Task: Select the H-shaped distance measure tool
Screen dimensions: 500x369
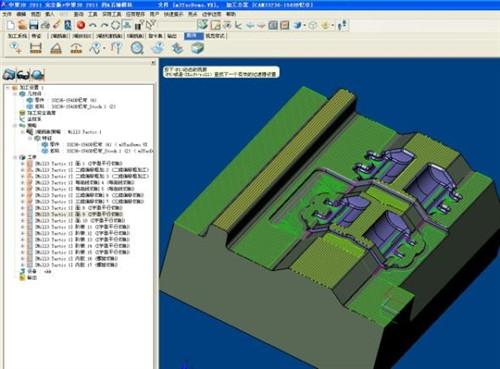Action: pos(36,48)
